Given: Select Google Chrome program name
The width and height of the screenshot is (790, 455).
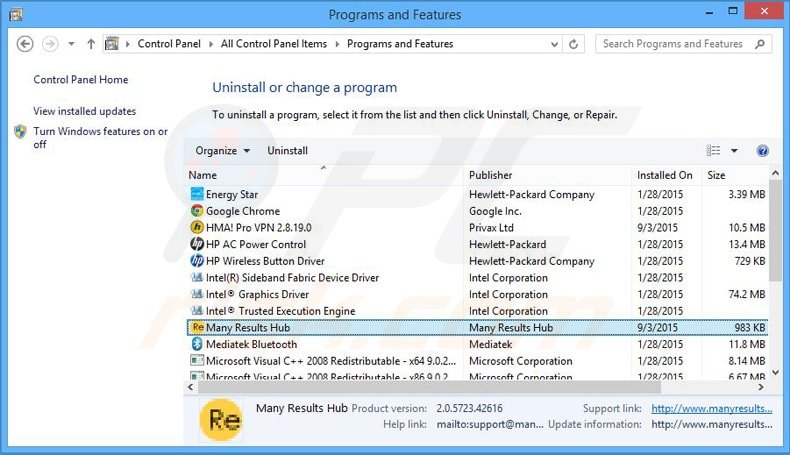Looking at the screenshot, I should [243, 211].
